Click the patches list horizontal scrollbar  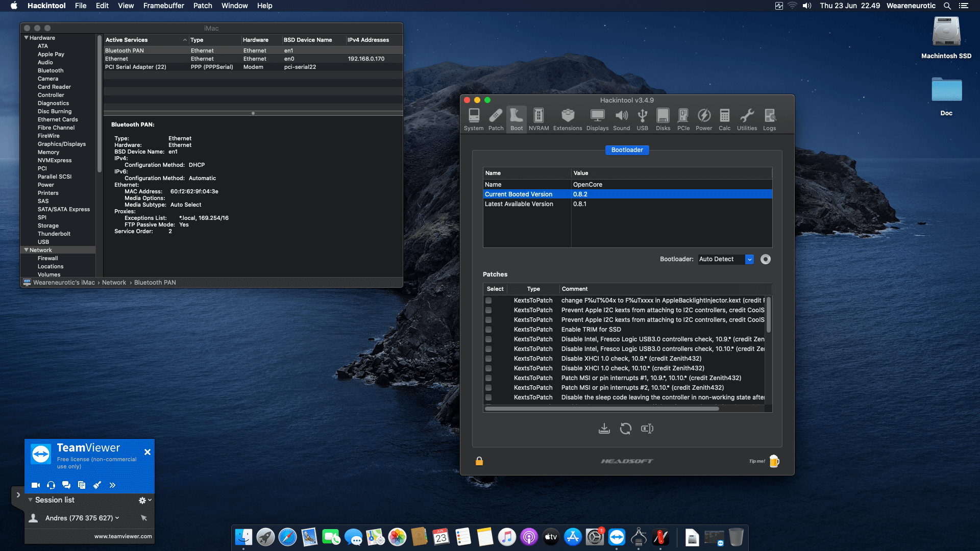click(x=602, y=409)
